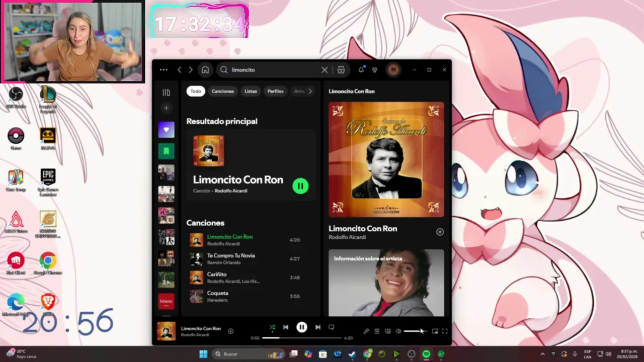Screen dimensions: 644x362
Task: Click the Buscar taskbar search box
Action: click(249, 354)
